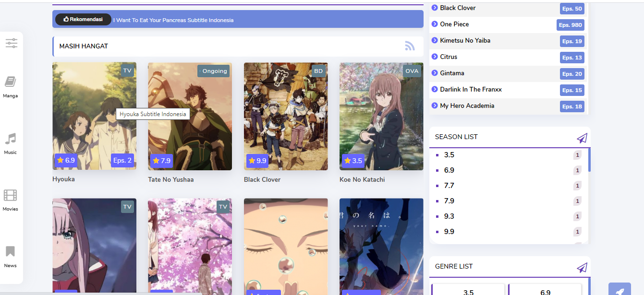644x295 pixels.
Task: Select the 6.9 genre button in Genre List
Action: tap(545, 290)
